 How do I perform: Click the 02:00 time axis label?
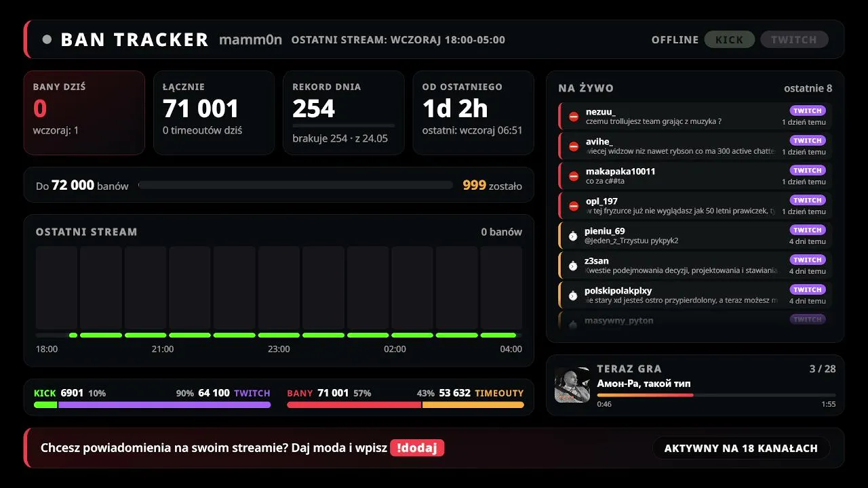pyautogui.click(x=395, y=349)
